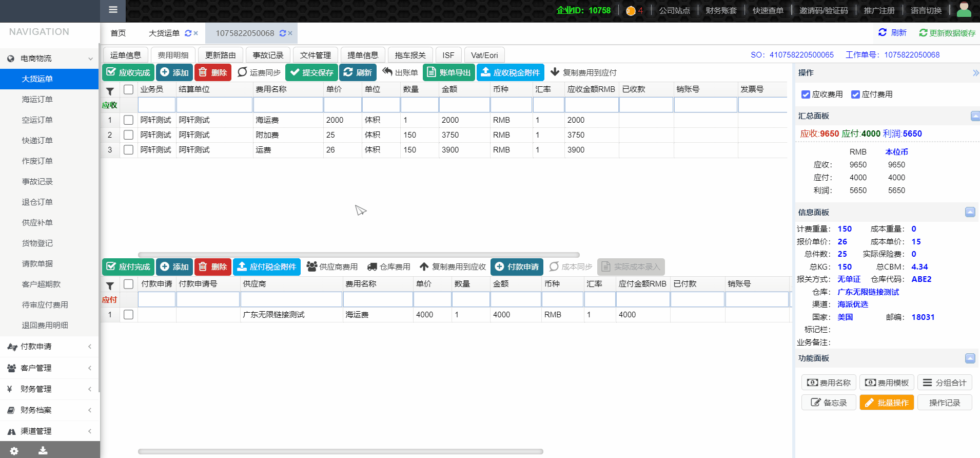980x458 pixels.
Task: Upload 应收税金附件 attachment
Action: pos(511,72)
